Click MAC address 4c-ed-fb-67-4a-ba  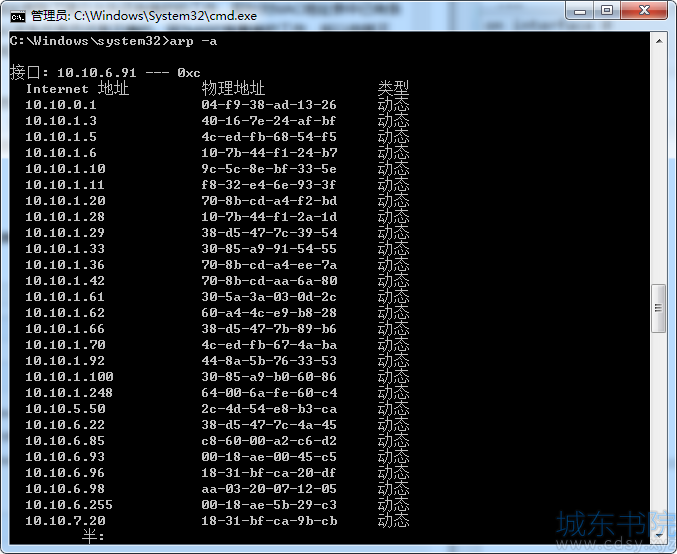pos(269,345)
